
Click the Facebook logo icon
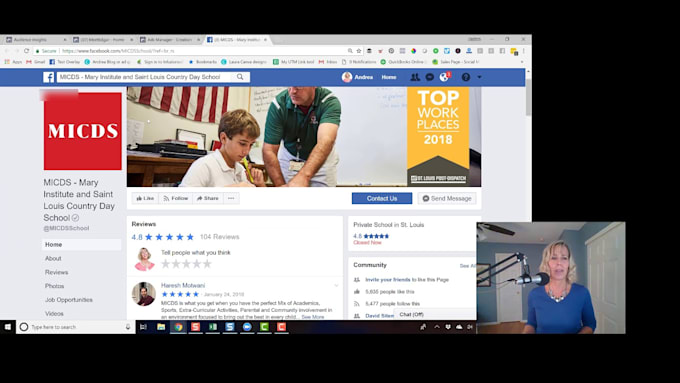click(x=49, y=77)
